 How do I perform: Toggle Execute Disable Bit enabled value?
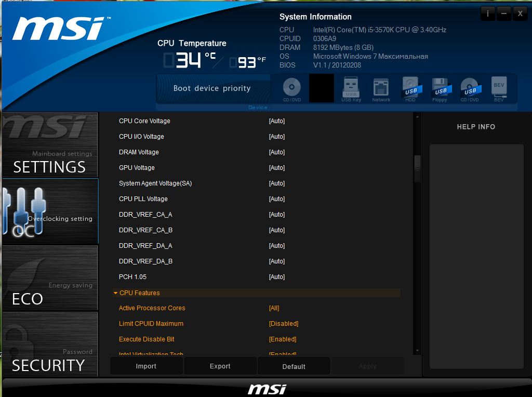(283, 339)
